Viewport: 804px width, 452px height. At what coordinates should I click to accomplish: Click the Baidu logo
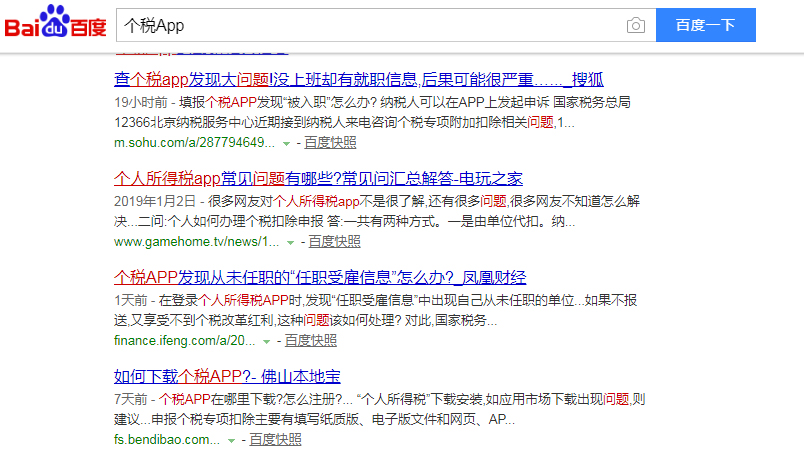pos(55,22)
